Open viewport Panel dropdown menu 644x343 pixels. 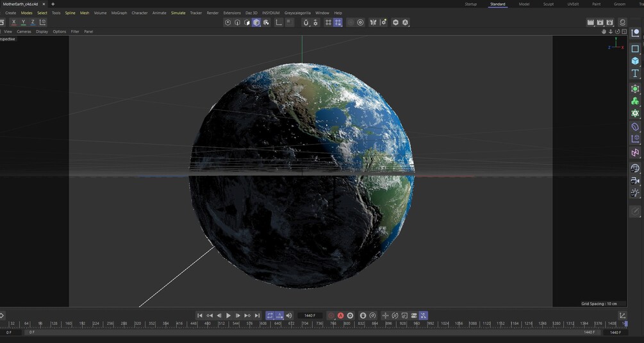coord(88,31)
